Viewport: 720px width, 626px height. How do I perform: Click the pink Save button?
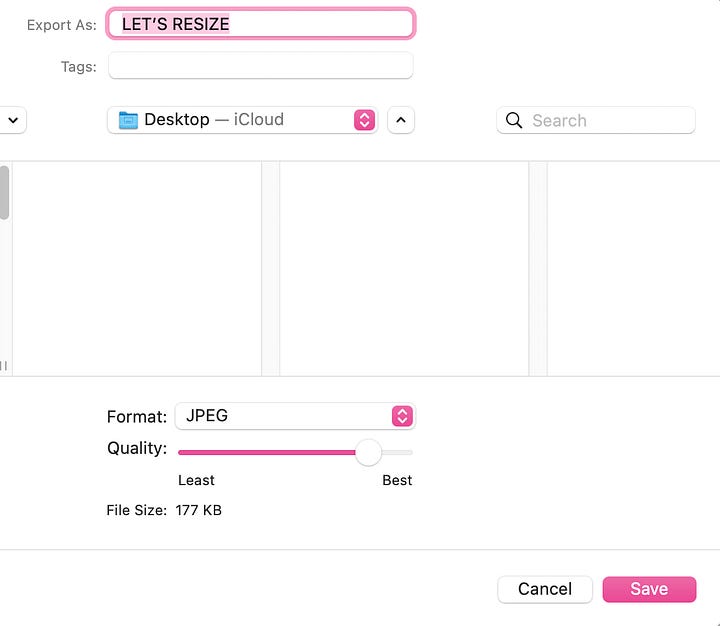pyautogui.click(x=649, y=589)
